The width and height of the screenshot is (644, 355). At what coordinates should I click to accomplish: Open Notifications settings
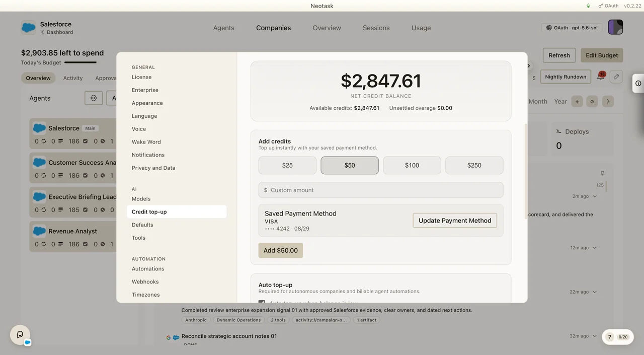(x=177, y=155)
